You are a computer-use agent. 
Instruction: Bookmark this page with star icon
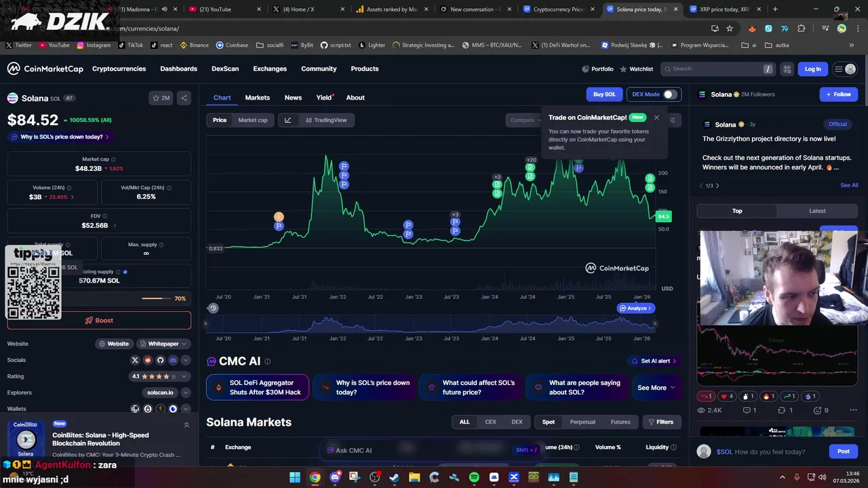730,28
